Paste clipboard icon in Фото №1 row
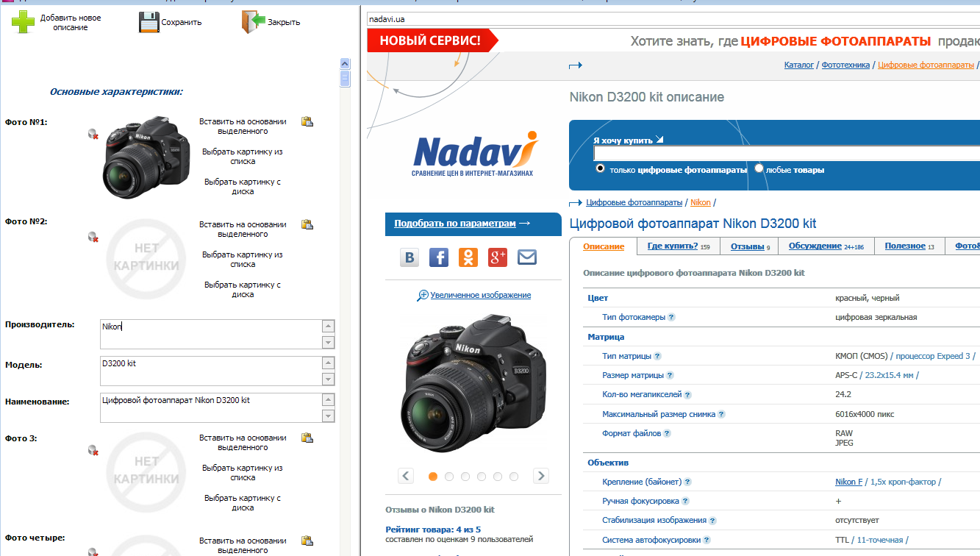This screenshot has height=556, width=980. [x=307, y=121]
